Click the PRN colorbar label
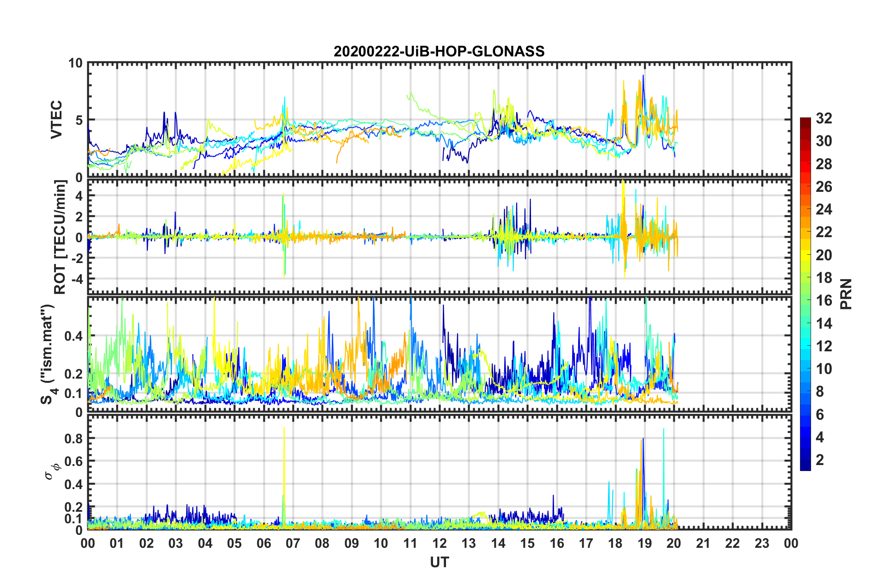 [x=846, y=294]
